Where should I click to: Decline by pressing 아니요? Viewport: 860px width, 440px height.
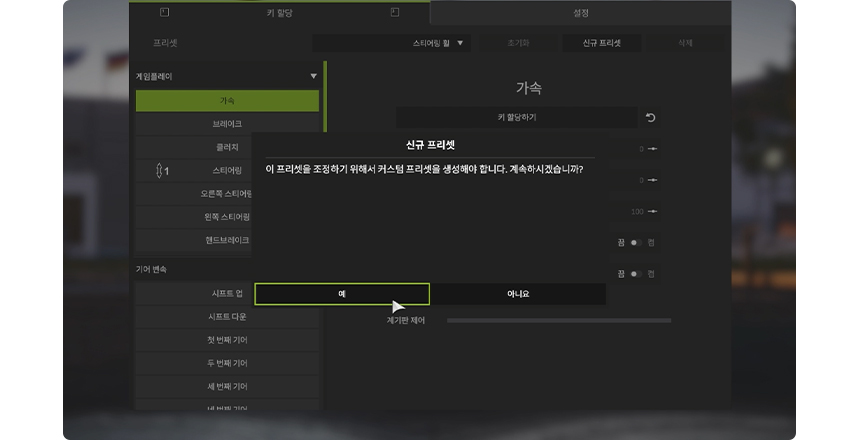pos(517,294)
